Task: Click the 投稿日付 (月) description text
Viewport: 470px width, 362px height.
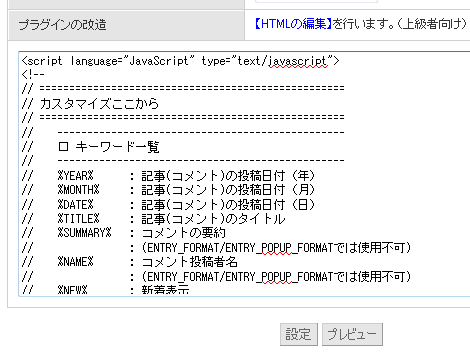Action: [x=276, y=190]
